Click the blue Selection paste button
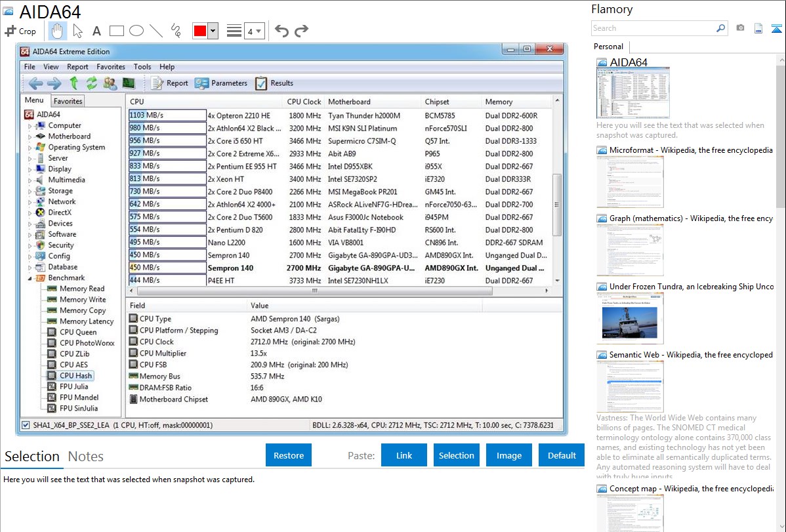The image size is (786, 532). (x=456, y=455)
